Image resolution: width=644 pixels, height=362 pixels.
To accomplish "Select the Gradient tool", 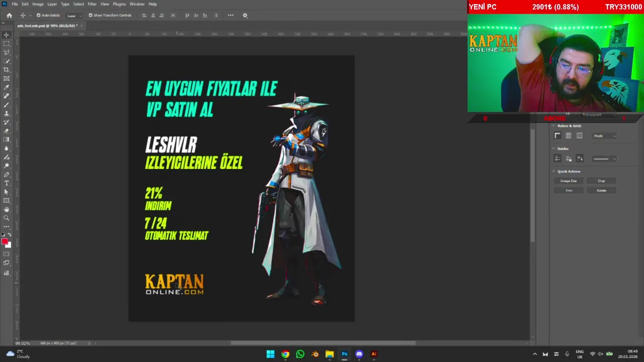I will click(x=7, y=139).
